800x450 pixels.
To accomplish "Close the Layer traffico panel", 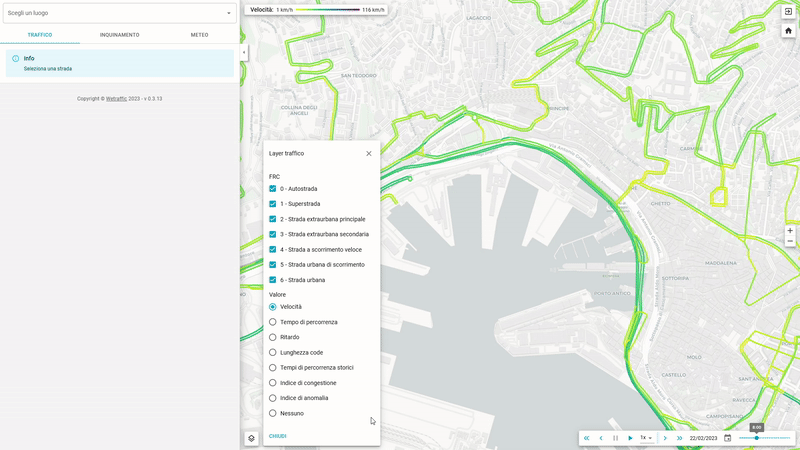I will (368, 153).
